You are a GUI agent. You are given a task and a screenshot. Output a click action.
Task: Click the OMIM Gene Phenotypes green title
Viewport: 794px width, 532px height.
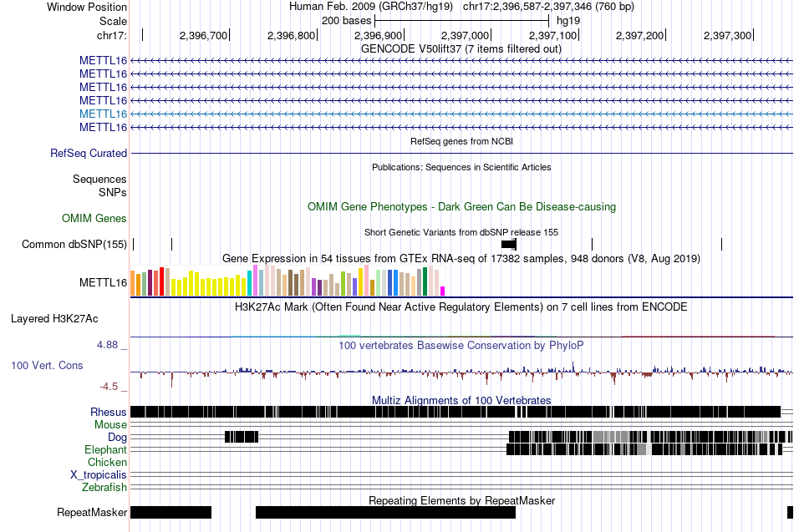462,206
